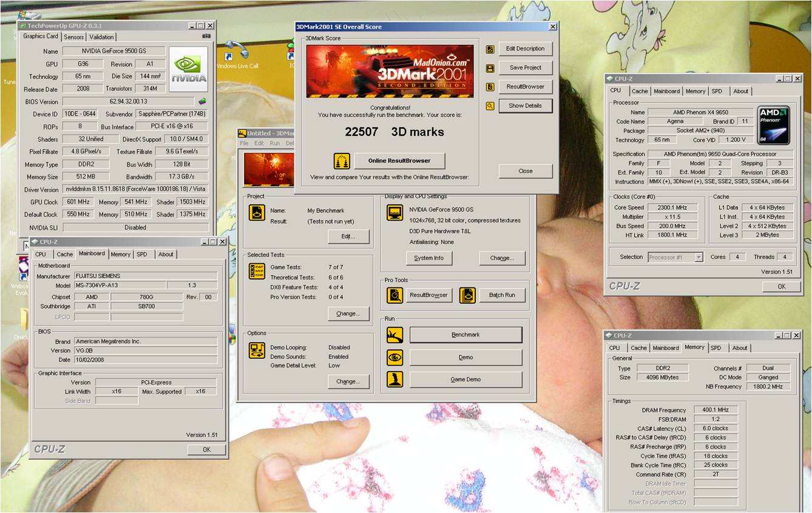The height and width of the screenshot is (513, 812).
Task: Open the Run menu in 3DMark
Action: point(275,144)
